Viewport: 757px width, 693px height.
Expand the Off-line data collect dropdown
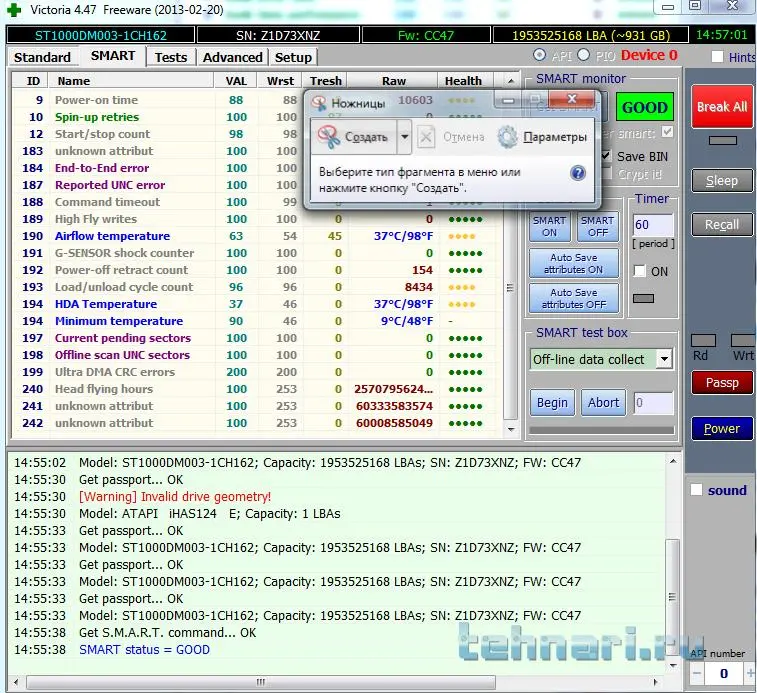point(664,359)
